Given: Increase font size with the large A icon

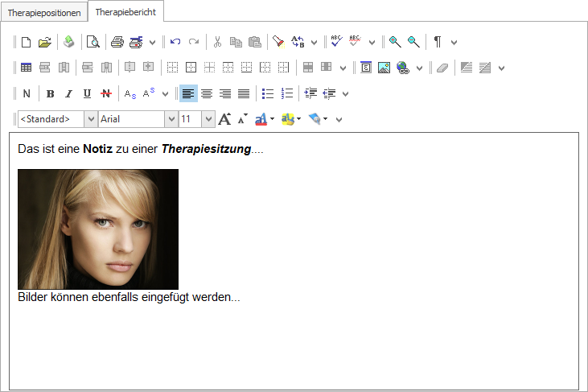Looking at the screenshot, I should [224, 119].
